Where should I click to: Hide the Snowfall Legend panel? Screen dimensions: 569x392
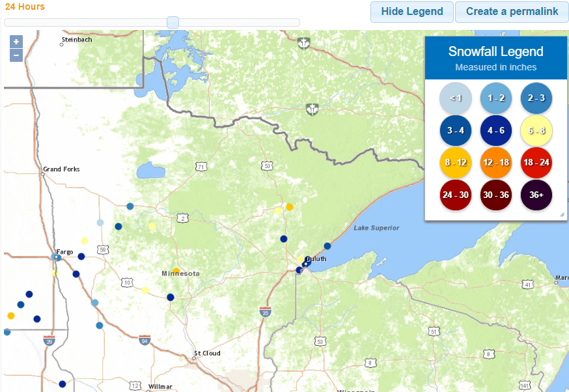click(x=411, y=12)
